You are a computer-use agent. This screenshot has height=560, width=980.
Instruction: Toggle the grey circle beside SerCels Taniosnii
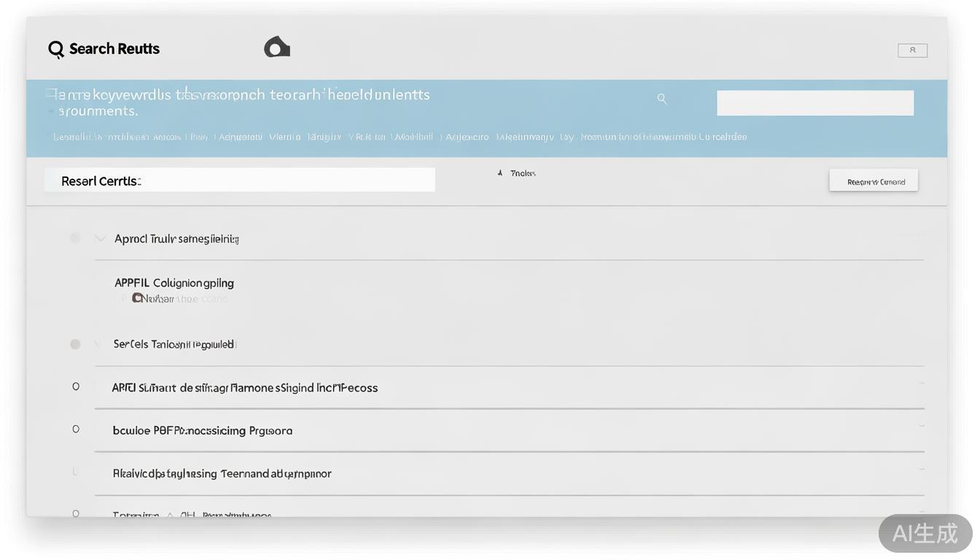pyautogui.click(x=75, y=344)
